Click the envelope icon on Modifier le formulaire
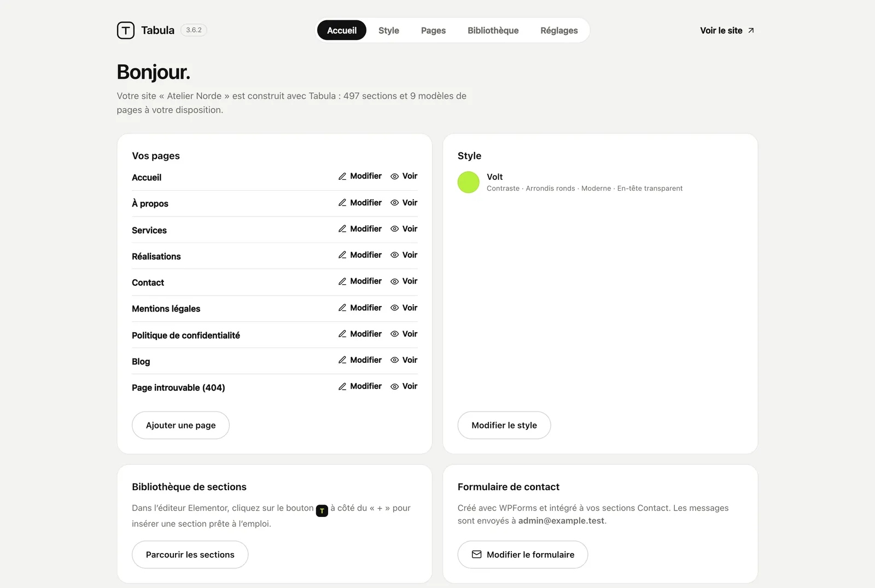The height and width of the screenshot is (588, 875). click(x=477, y=555)
